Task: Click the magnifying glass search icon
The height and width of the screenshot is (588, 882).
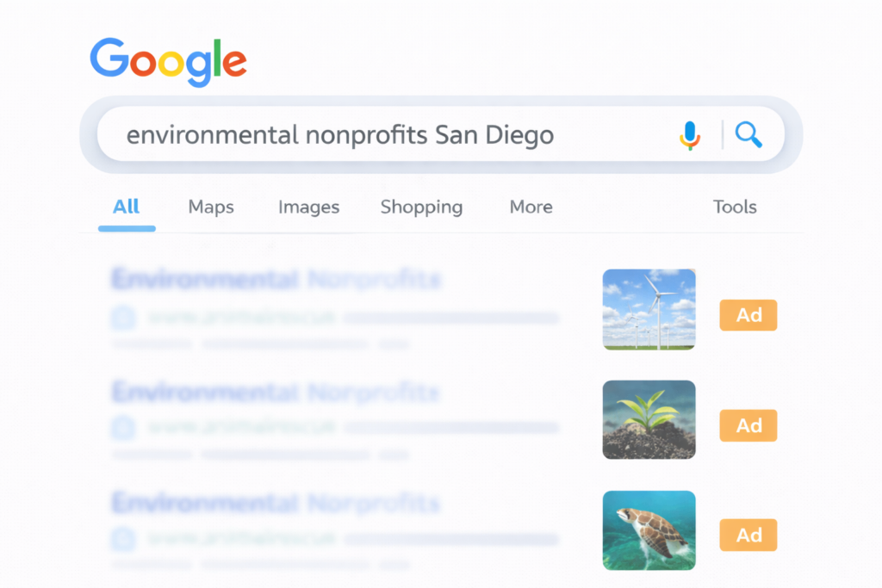Action: (748, 134)
